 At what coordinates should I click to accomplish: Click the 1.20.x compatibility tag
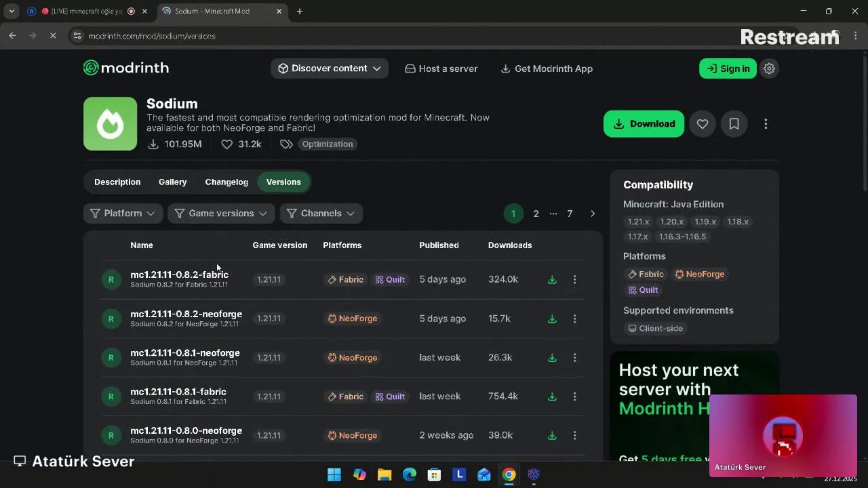point(672,222)
